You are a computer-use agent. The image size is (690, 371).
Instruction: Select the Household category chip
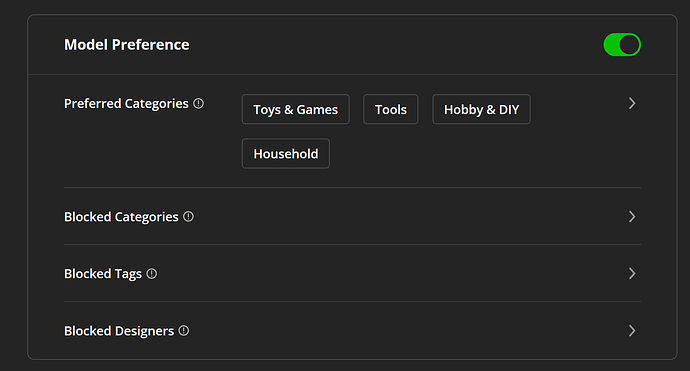click(286, 154)
